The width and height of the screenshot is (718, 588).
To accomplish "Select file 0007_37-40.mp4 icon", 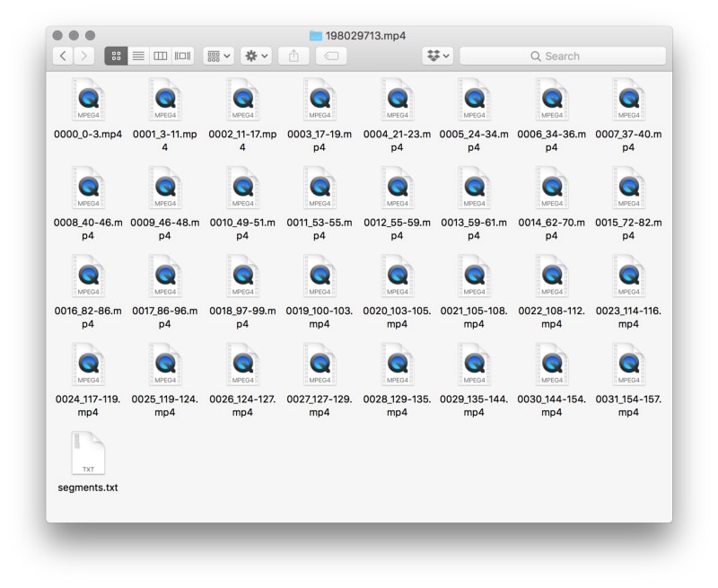I will coord(629,100).
